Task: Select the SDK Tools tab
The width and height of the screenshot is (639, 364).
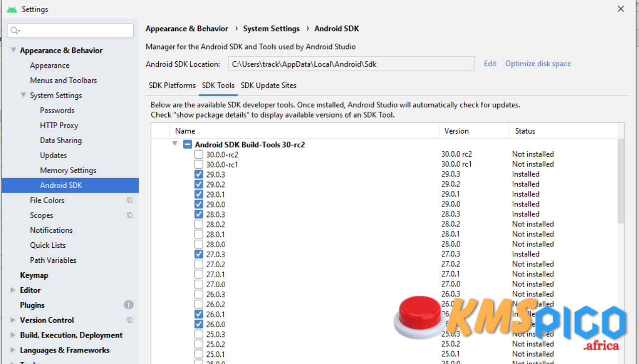Action: tap(218, 86)
